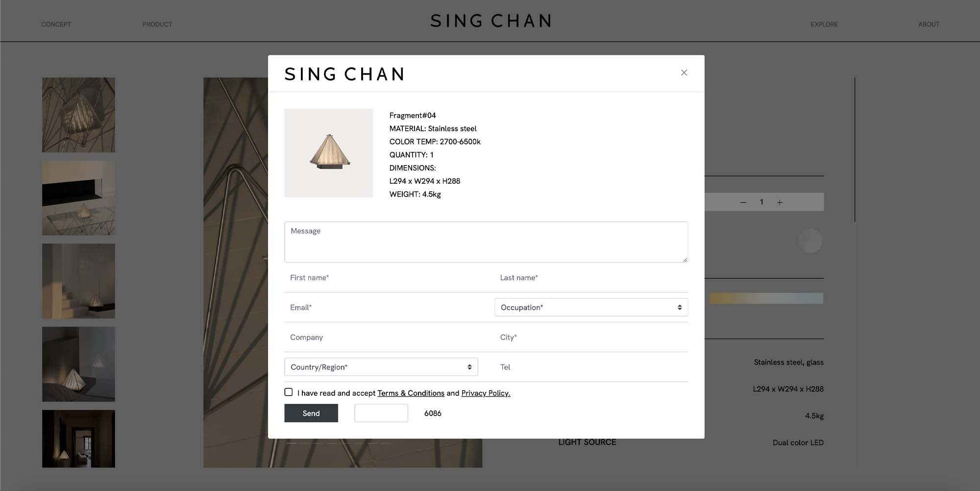This screenshot has width=980, height=491.
Task: Open the PRODUCT menu item
Action: click(x=157, y=25)
